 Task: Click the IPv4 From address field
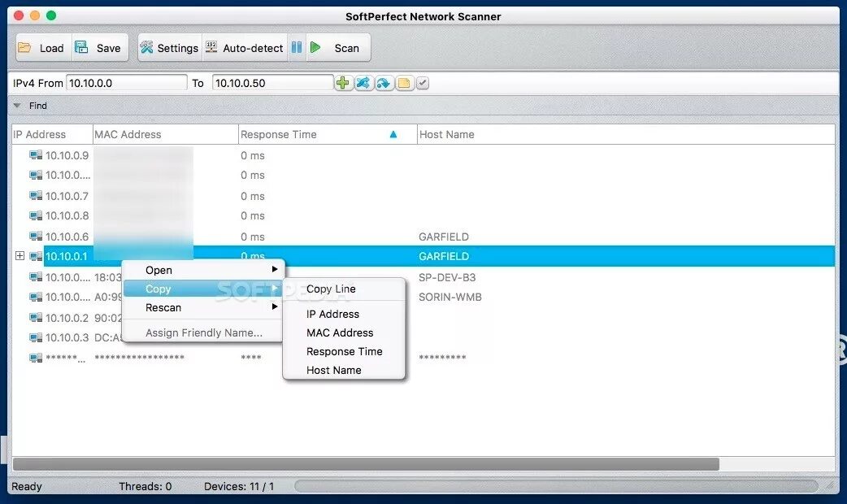tap(127, 83)
